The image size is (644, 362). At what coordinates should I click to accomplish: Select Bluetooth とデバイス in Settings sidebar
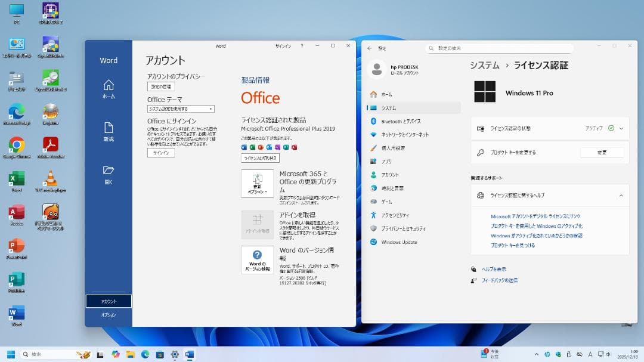tap(401, 121)
